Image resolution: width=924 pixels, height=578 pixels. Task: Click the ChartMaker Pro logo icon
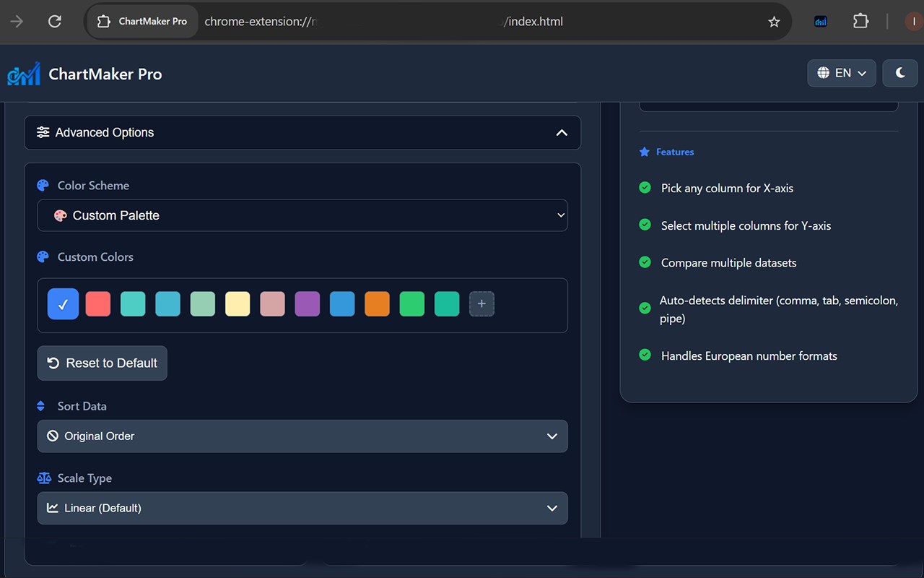pyautogui.click(x=24, y=74)
